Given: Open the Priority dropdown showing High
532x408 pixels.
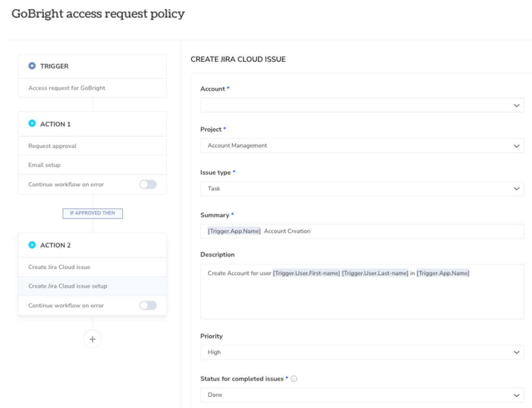Looking at the screenshot, I should coord(362,352).
